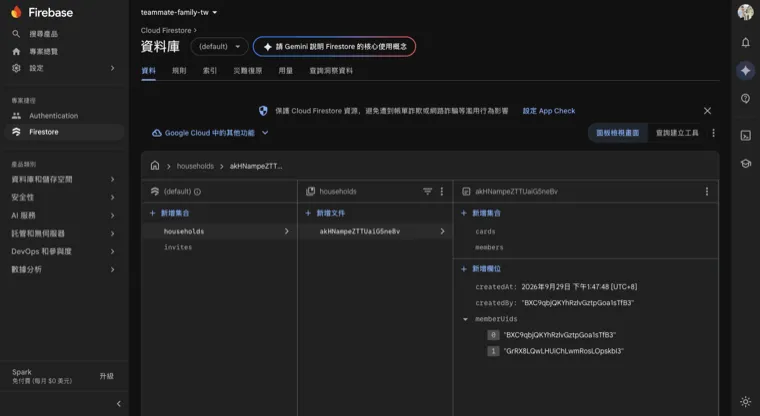Expand Google Cloud other features dropdown

[x=265, y=133]
